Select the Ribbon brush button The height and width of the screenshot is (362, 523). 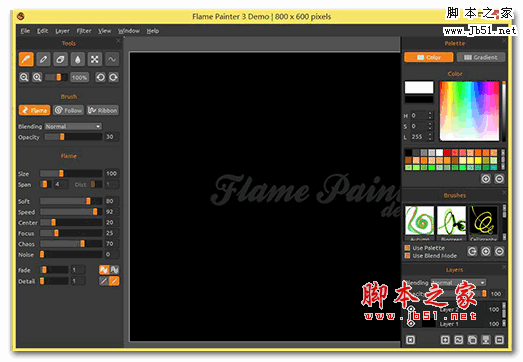pyautogui.click(x=102, y=110)
